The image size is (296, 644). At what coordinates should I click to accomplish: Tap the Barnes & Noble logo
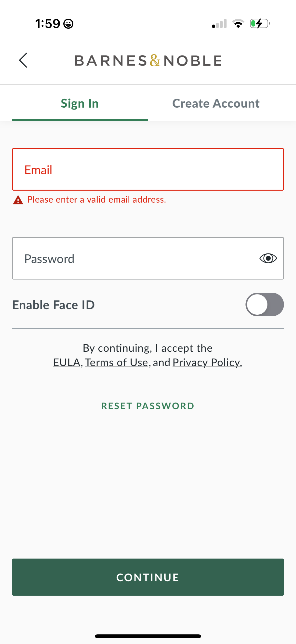[x=148, y=61]
